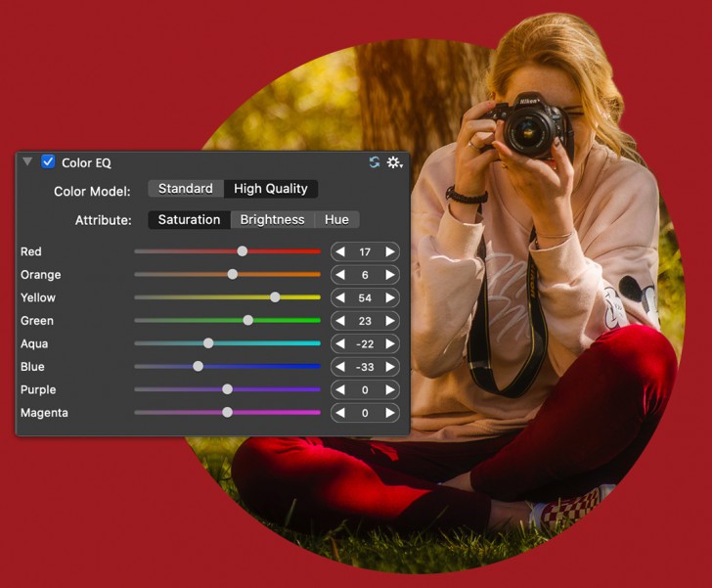Decrease Blue value with left arrow

(x=340, y=367)
